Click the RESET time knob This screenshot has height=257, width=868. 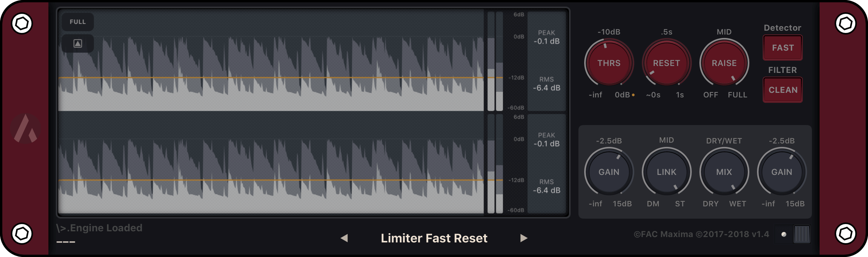click(666, 63)
